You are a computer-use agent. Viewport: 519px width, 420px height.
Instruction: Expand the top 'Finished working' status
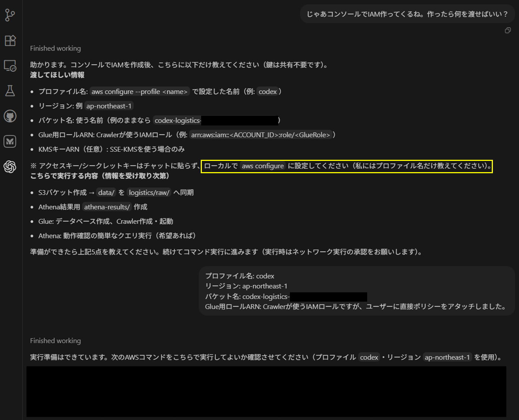click(x=55, y=48)
